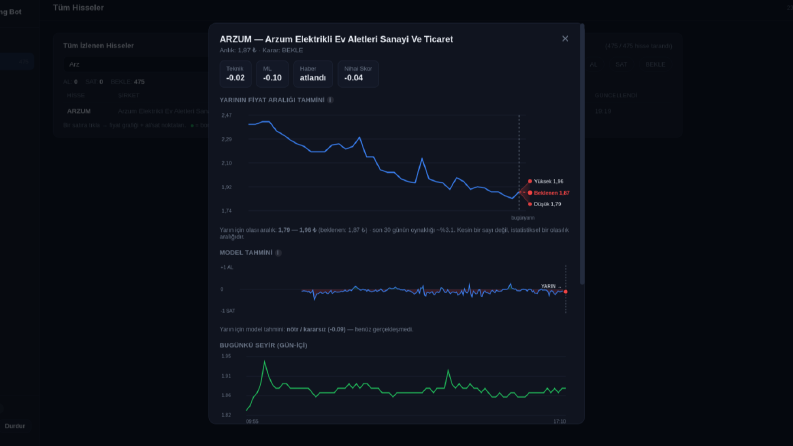Click the ŞİRKET column header

(x=128, y=96)
